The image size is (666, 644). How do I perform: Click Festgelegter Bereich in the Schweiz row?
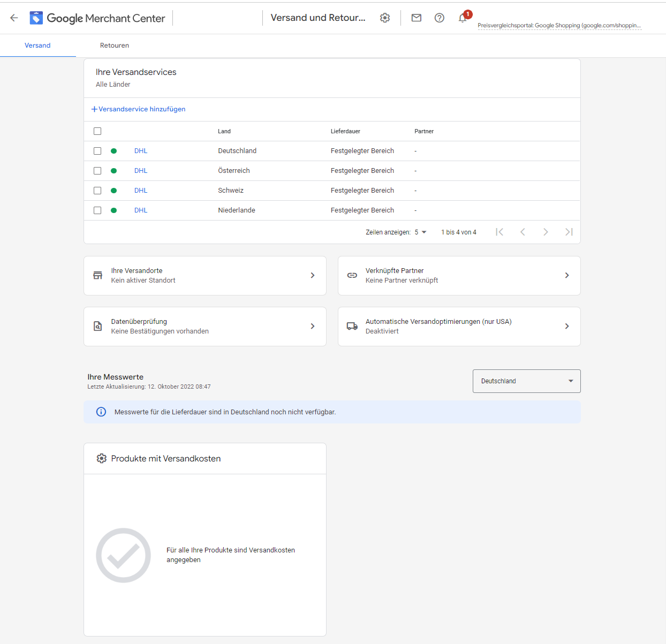tap(362, 191)
